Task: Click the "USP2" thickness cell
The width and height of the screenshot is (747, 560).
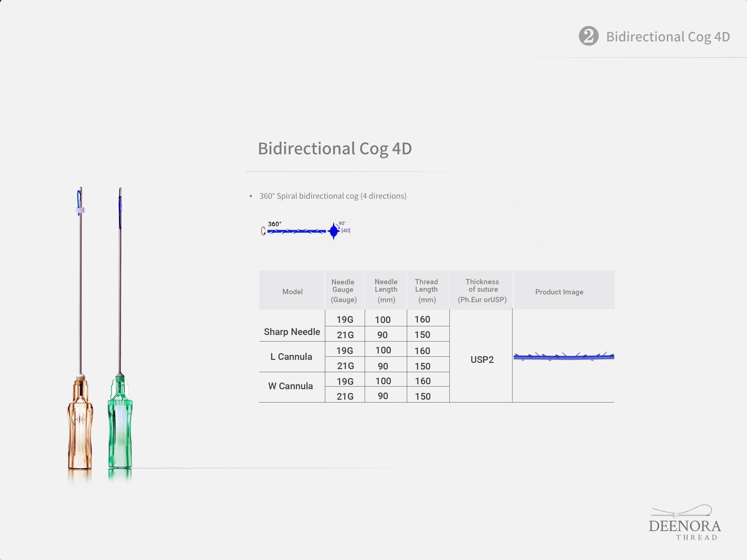Action: click(482, 360)
